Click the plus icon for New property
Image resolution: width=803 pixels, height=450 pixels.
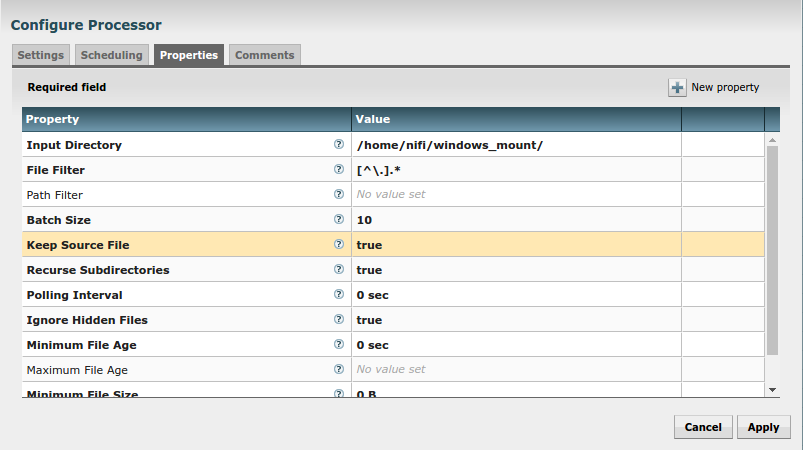678,88
